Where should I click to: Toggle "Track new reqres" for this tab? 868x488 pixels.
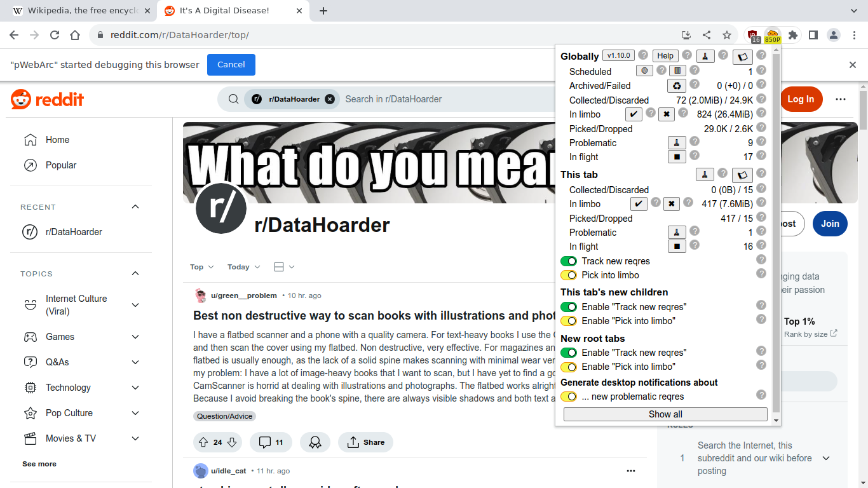point(568,261)
